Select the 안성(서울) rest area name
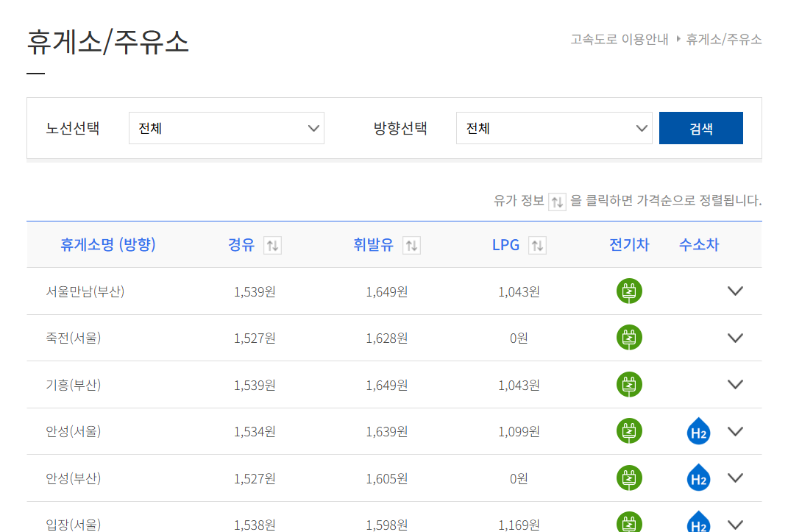This screenshot has width=788, height=532. coord(74,431)
